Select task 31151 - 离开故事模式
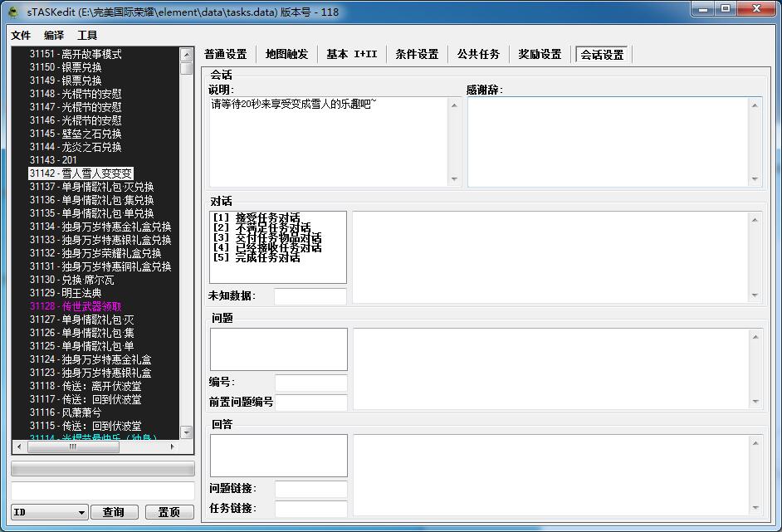The width and height of the screenshot is (782, 532). [x=76, y=54]
